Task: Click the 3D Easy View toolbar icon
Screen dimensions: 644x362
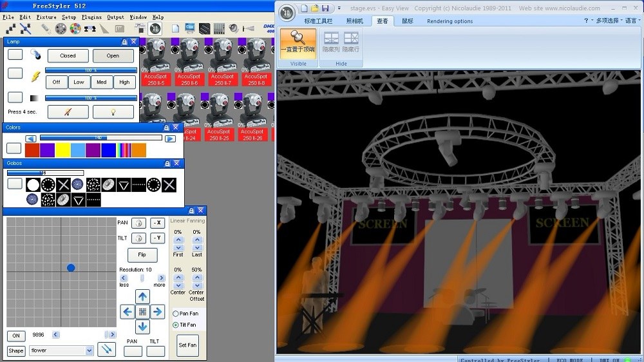Action: tap(155, 28)
